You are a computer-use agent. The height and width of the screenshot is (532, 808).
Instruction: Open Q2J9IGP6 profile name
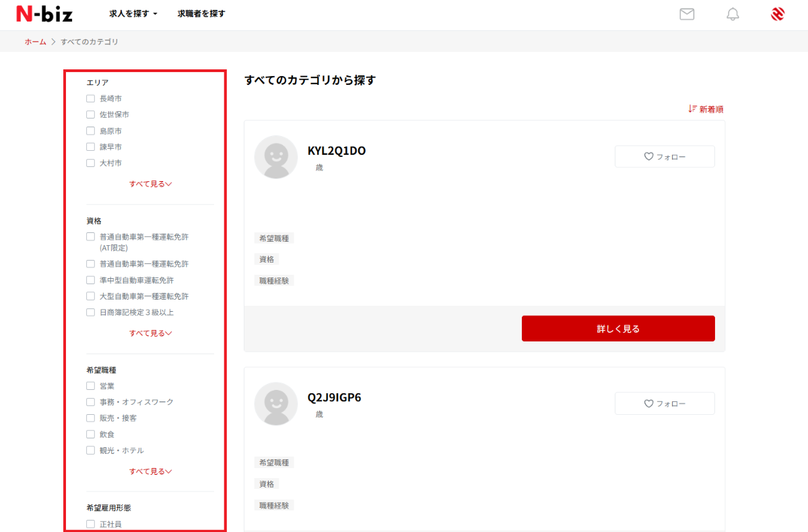pos(335,397)
